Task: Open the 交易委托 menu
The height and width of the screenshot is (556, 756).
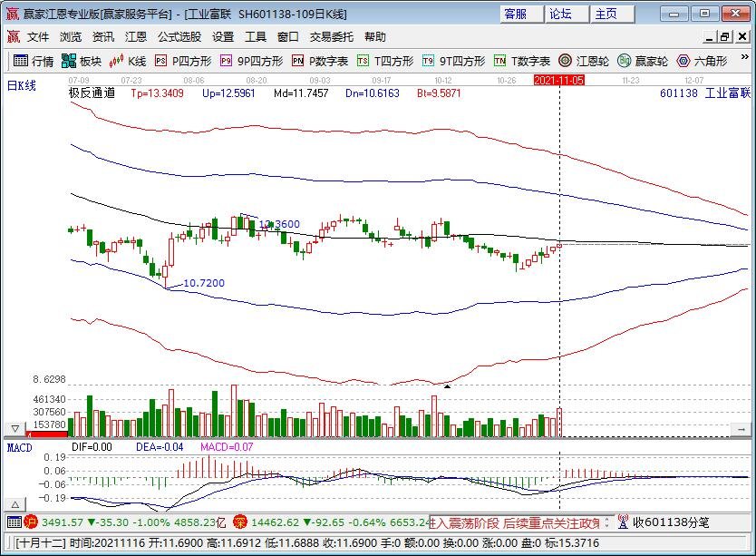Action: 332,37
